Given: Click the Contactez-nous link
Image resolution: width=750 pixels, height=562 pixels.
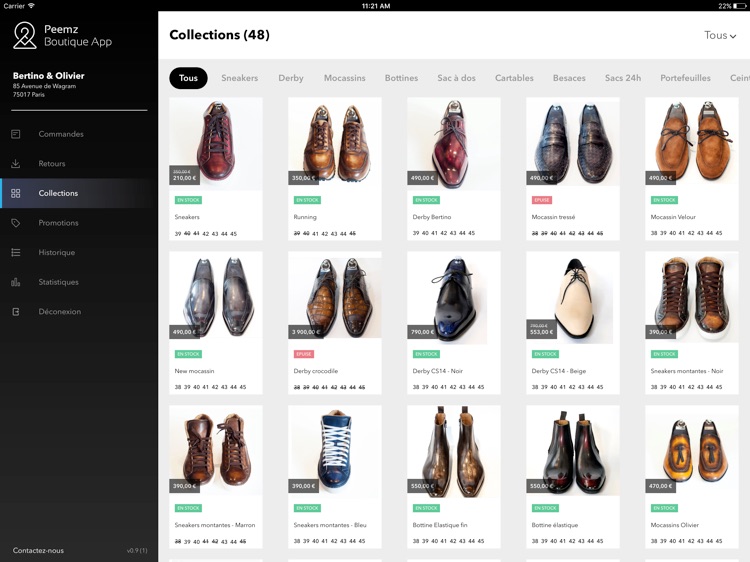Looking at the screenshot, I should click(x=38, y=551).
